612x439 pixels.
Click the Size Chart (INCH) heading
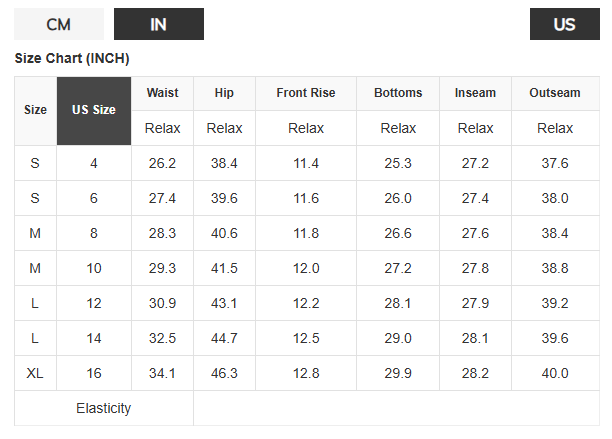tap(72, 58)
